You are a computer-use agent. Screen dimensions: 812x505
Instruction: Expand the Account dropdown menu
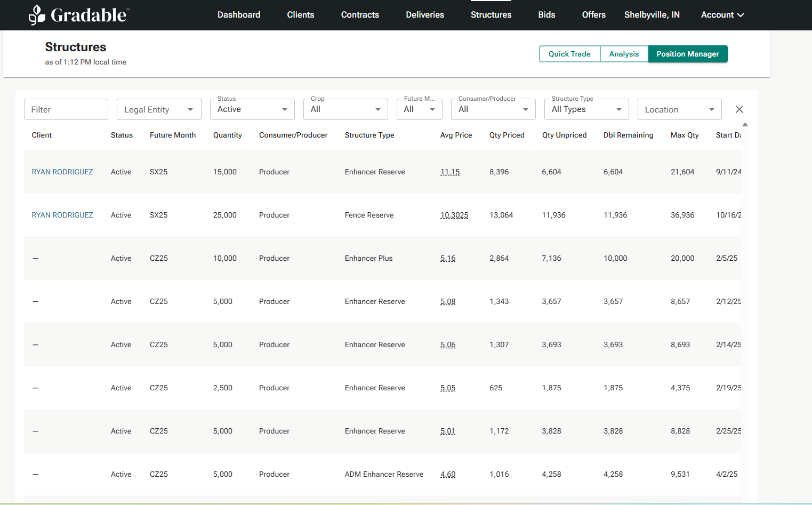tap(722, 15)
